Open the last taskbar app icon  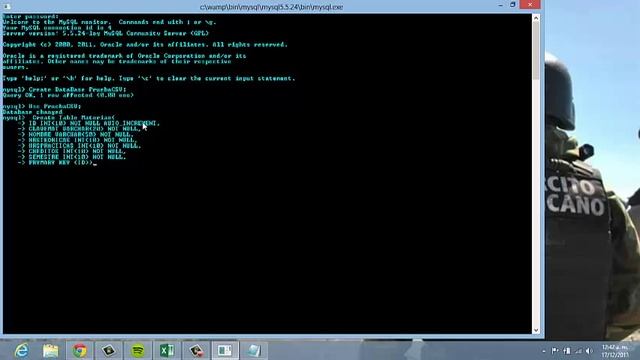click(254, 351)
